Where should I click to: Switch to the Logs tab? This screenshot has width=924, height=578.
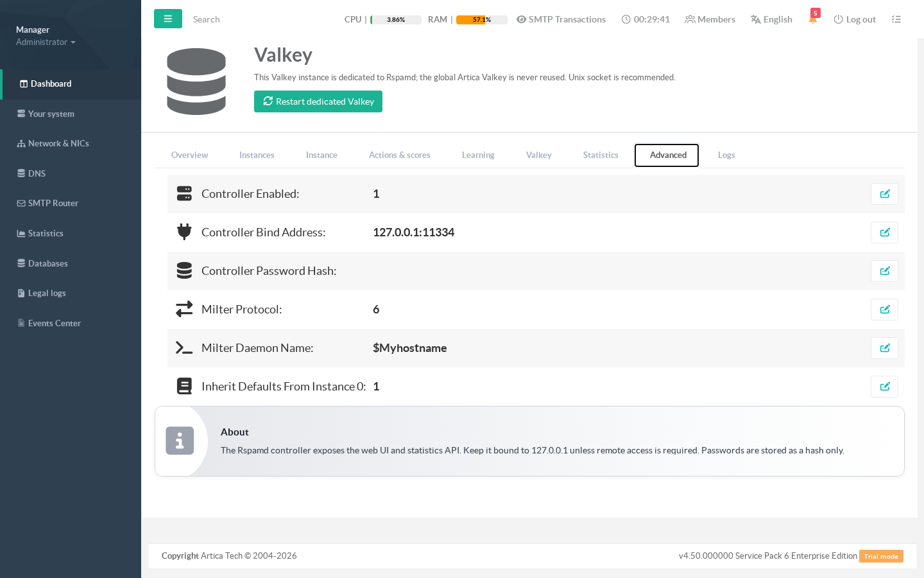(726, 155)
